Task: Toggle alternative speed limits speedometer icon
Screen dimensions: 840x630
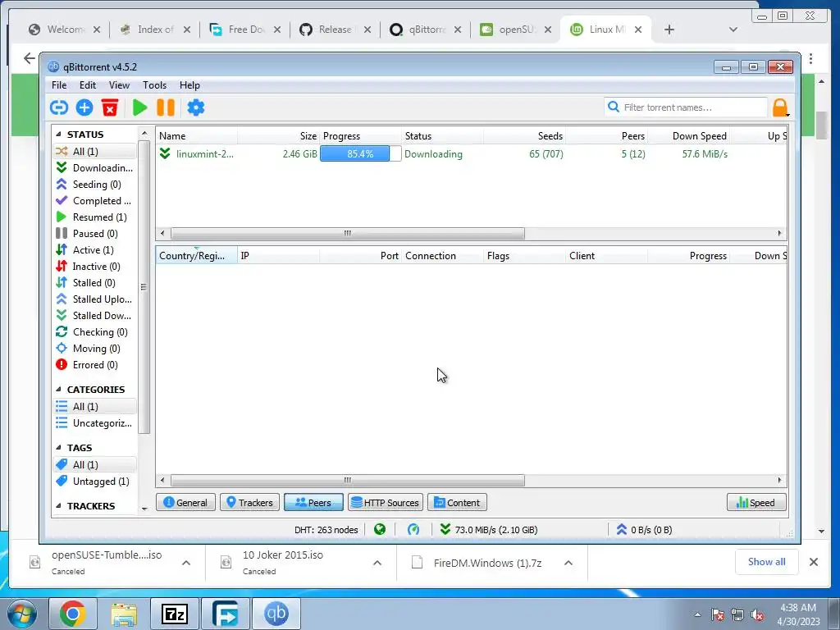Action: [413, 530]
